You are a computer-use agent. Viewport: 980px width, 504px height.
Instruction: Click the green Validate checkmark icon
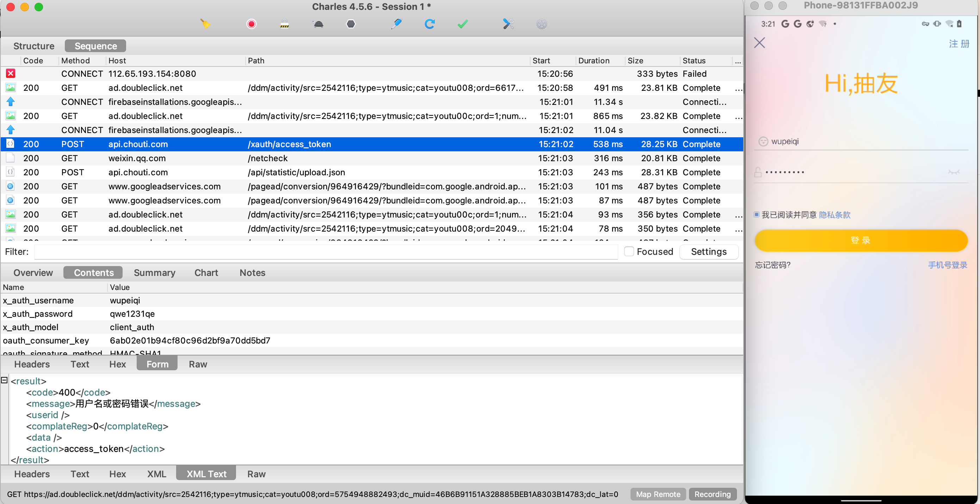point(463,24)
